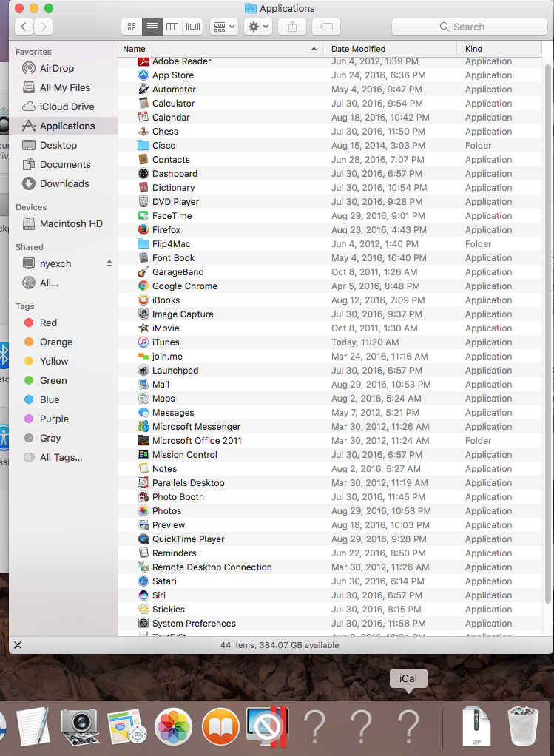Select the Safari app icon
This screenshot has height=756, width=554.
click(143, 581)
